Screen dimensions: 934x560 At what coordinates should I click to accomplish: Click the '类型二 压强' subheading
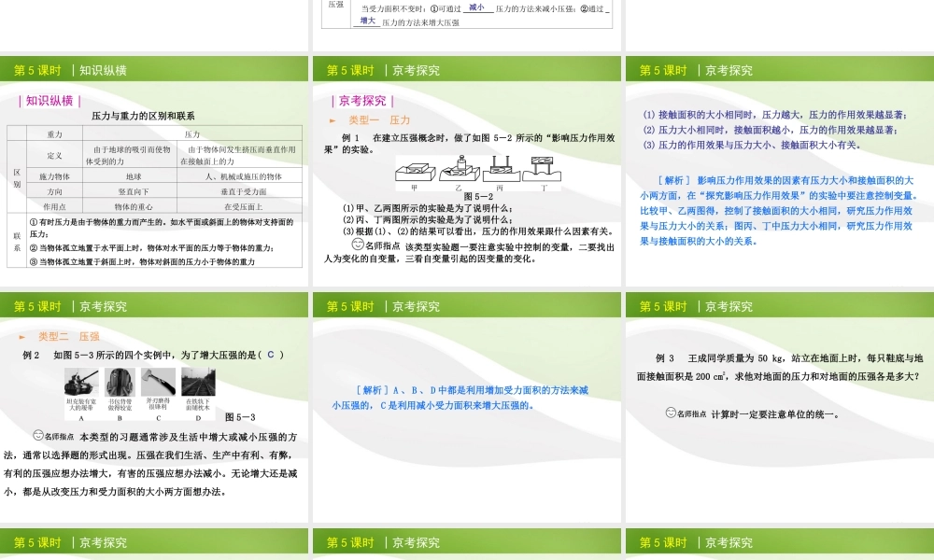point(68,337)
